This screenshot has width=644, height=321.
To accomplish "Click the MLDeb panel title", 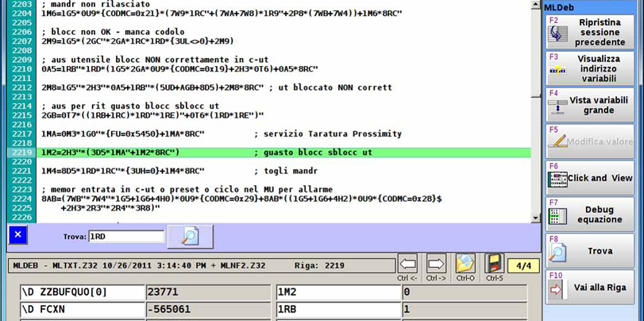I will 559,7.
